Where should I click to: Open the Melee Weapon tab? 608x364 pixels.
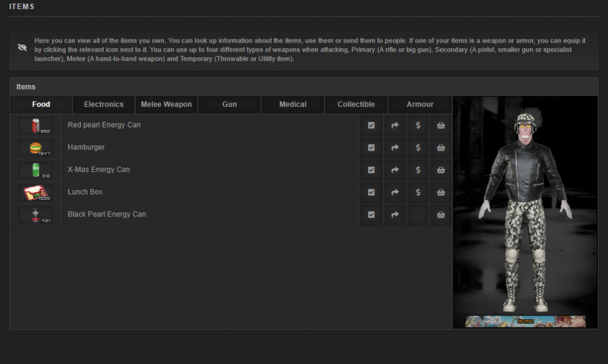point(167,105)
